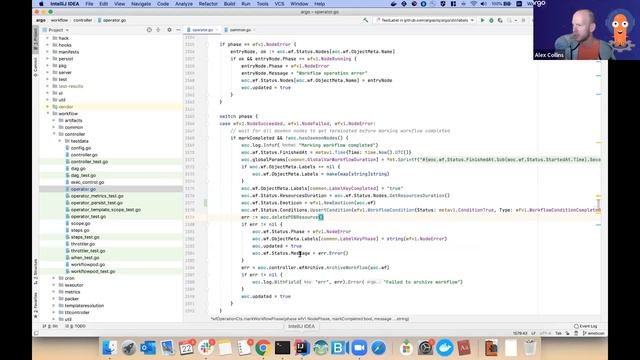Open the TestLabel run configuration dropdown

click(x=425, y=20)
